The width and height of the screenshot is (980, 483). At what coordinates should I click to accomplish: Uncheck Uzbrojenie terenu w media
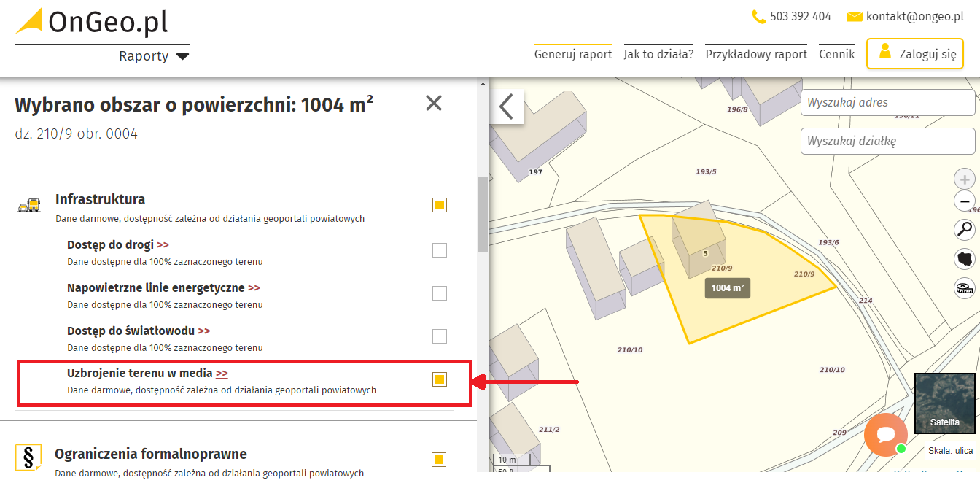pos(439,379)
